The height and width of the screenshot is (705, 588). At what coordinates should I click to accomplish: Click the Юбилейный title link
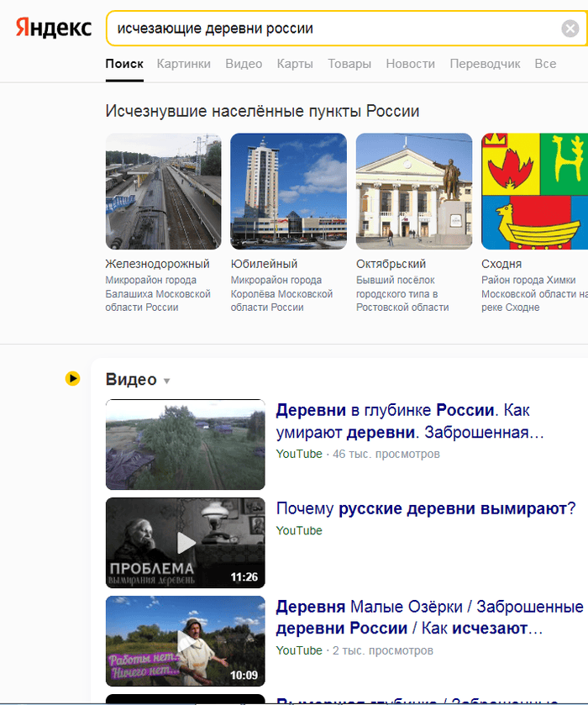pyautogui.click(x=264, y=264)
